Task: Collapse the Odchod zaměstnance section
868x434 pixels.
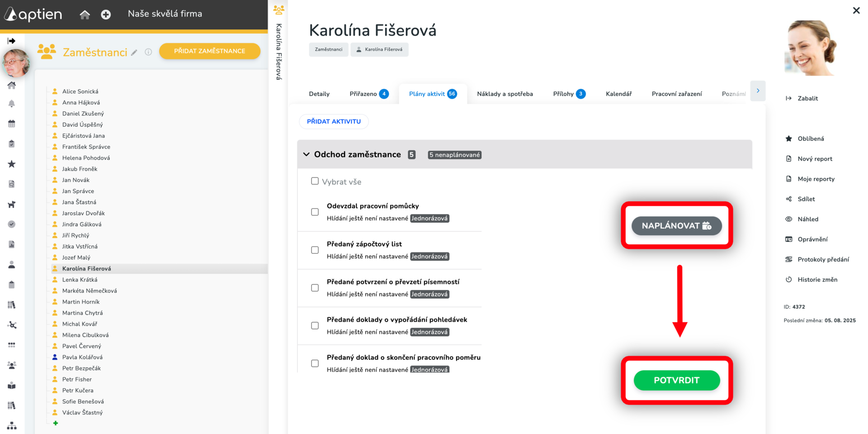Action: (306, 154)
